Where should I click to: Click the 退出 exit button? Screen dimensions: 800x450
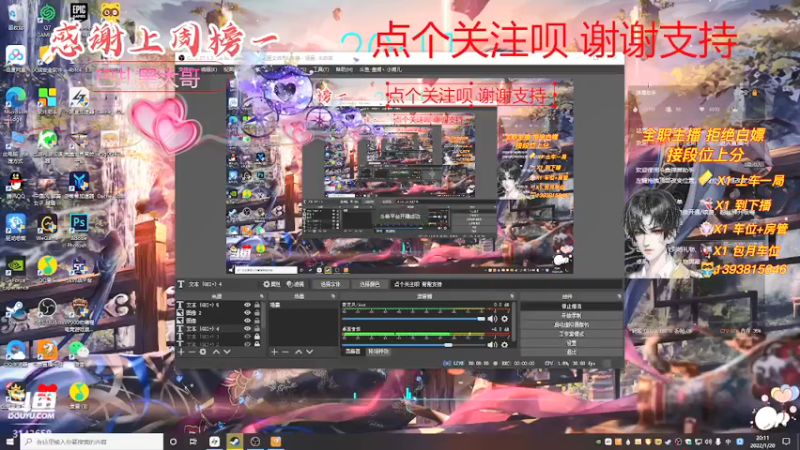pos(571,352)
